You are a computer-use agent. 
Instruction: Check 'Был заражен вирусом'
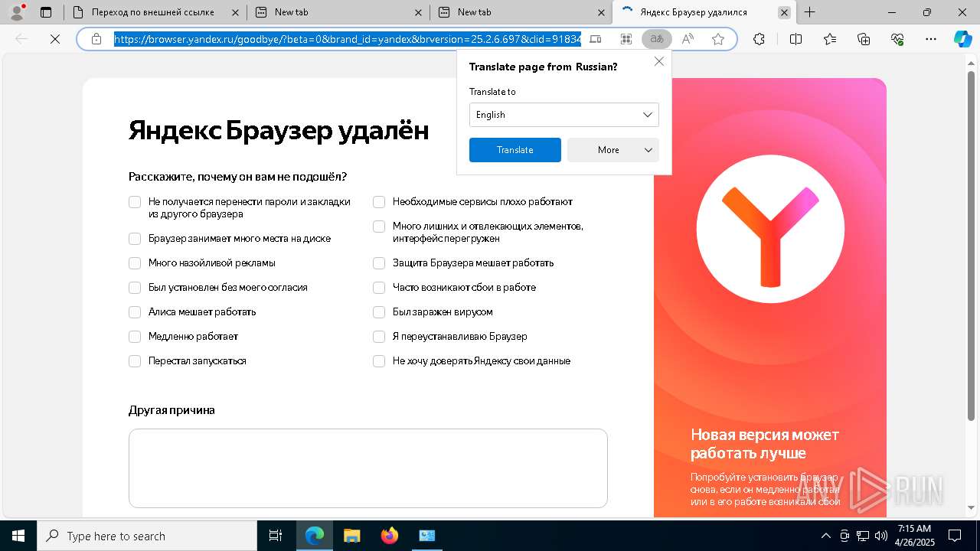tap(379, 312)
